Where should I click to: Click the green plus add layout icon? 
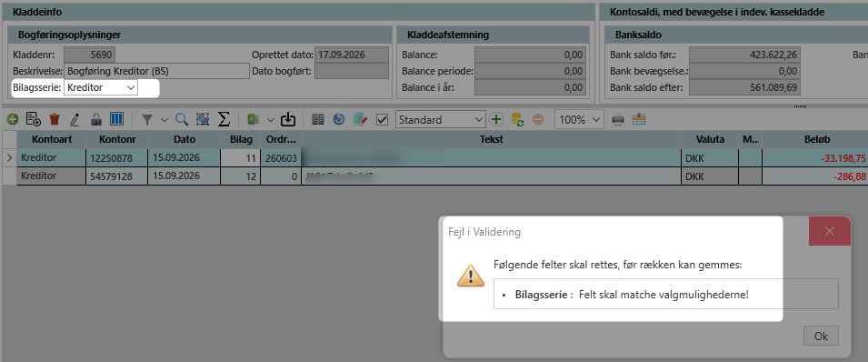(496, 119)
